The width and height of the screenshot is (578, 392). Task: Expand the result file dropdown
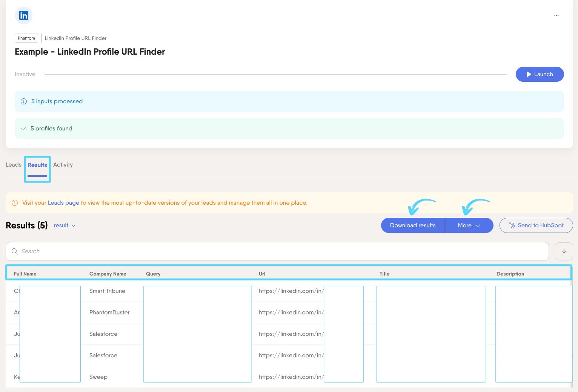pos(65,225)
